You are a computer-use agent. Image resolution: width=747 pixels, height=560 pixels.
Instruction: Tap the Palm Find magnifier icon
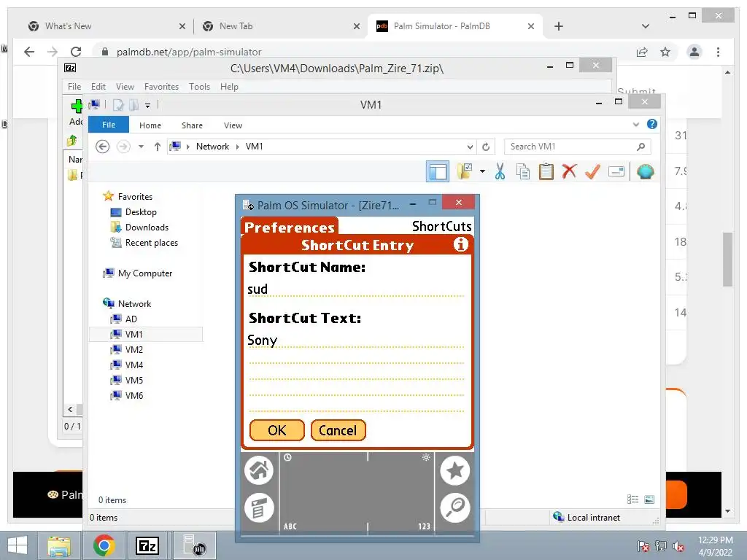point(455,507)
